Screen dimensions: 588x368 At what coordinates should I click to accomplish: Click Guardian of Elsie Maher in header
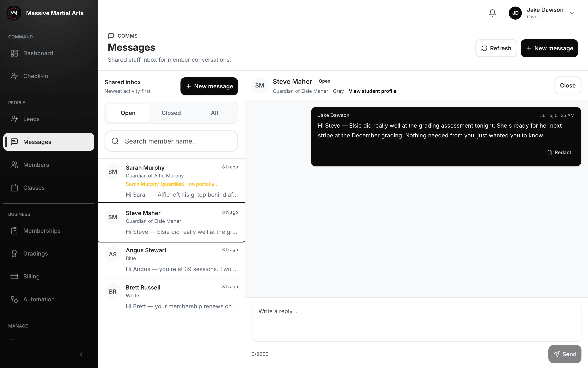(300, 91)
